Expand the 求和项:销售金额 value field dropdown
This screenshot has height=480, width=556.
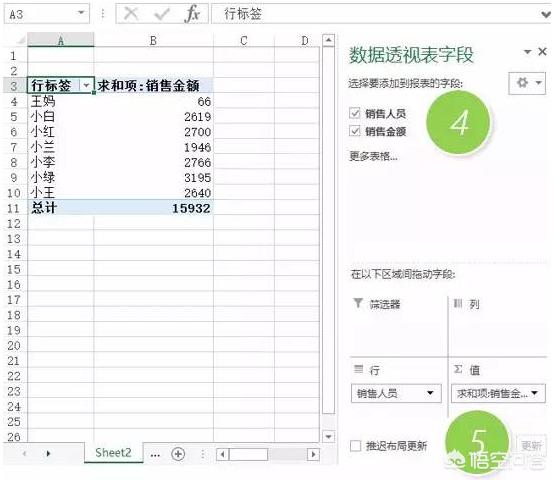click(535, 393)
